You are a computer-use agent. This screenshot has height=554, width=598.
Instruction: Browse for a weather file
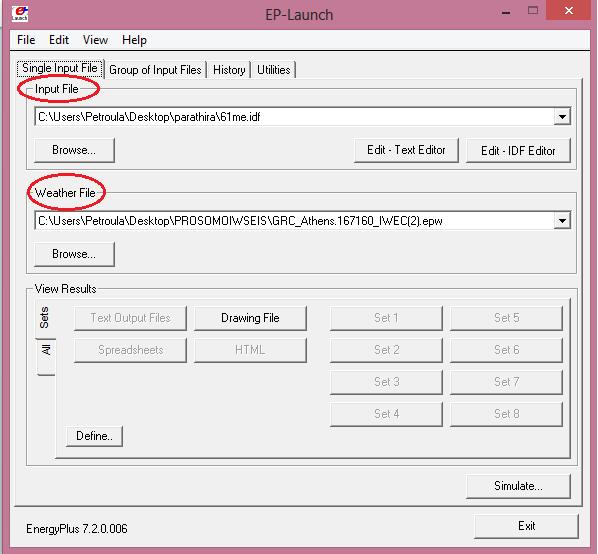click(74, 254)
